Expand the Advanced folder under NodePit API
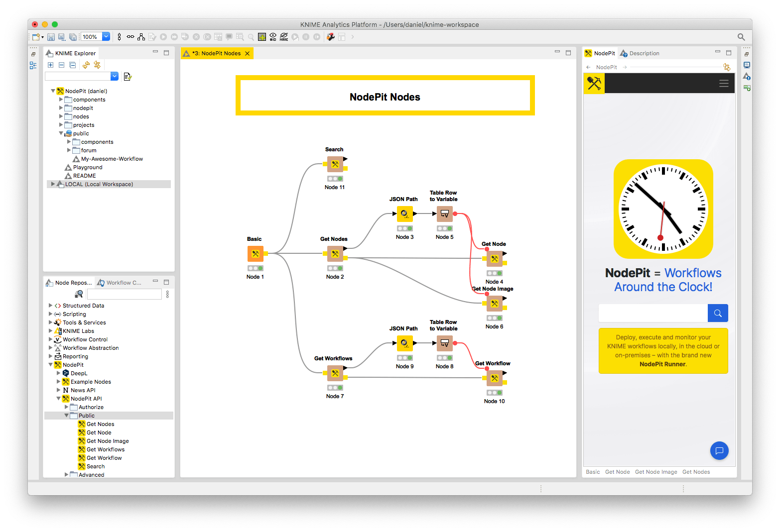780x532 pixels. point(66,474)
